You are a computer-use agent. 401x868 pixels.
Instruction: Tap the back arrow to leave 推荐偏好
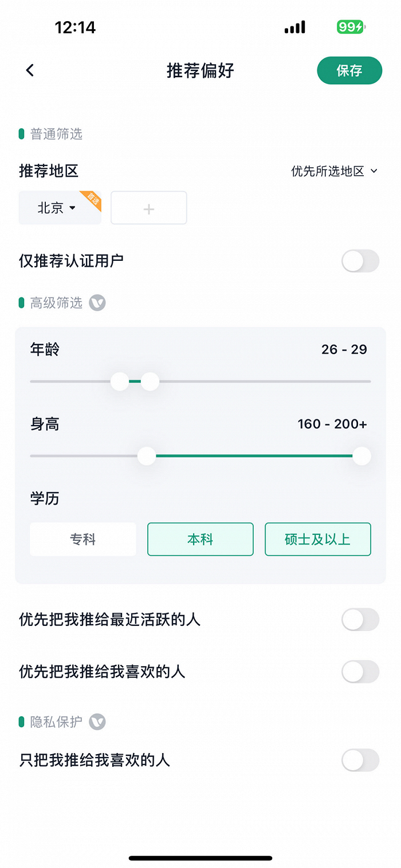[x=29, y=70]
